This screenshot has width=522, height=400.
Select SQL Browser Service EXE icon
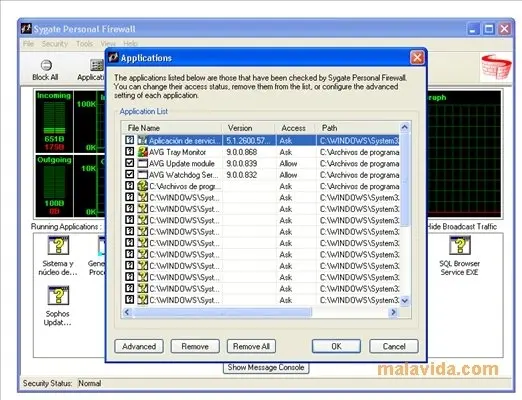pos(460,246)
